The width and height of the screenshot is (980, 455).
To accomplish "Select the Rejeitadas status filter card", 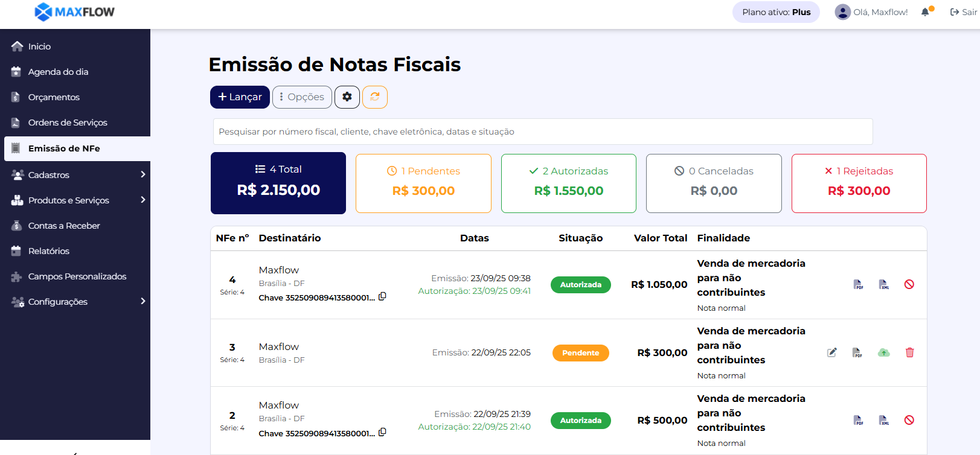I will tap(859, 183).
